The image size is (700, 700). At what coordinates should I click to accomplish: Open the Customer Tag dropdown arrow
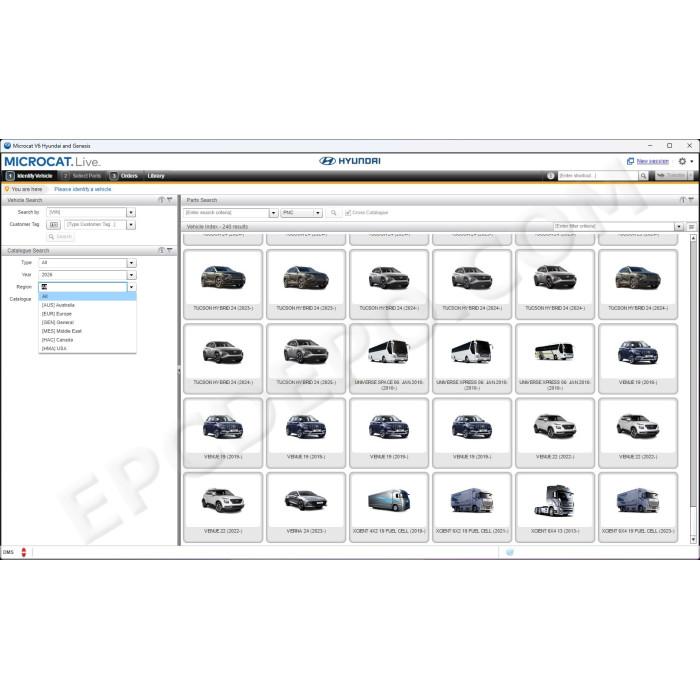131,225
